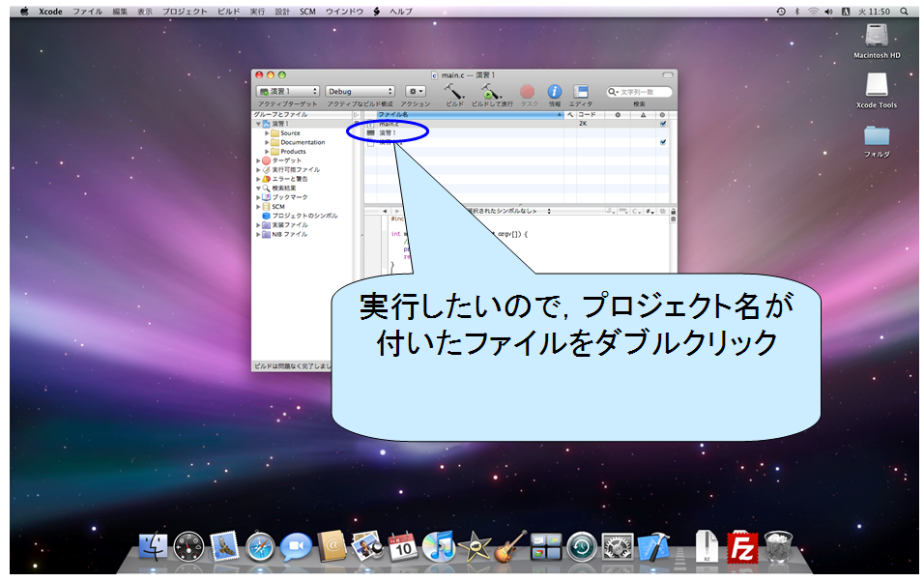
Task: Open Xcode icon in the Dock
Action: click(653, 546)
